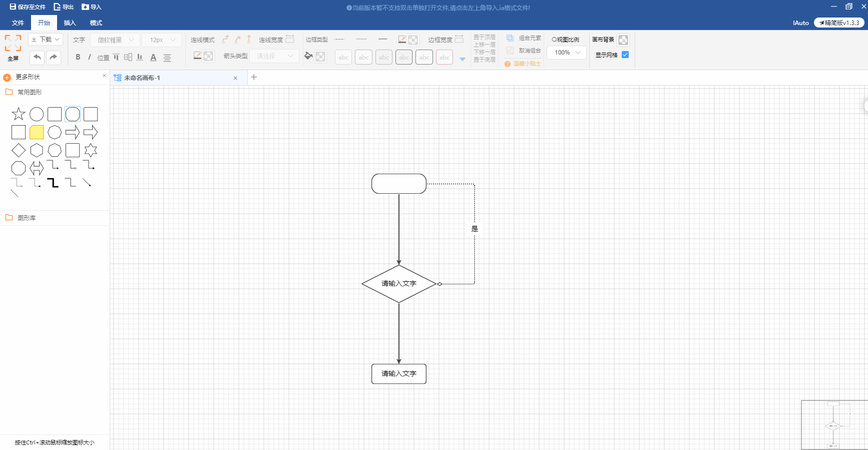Click the 导出 export button
The width and height of the screenshot is (868, 450).
(x=64, y=7)
